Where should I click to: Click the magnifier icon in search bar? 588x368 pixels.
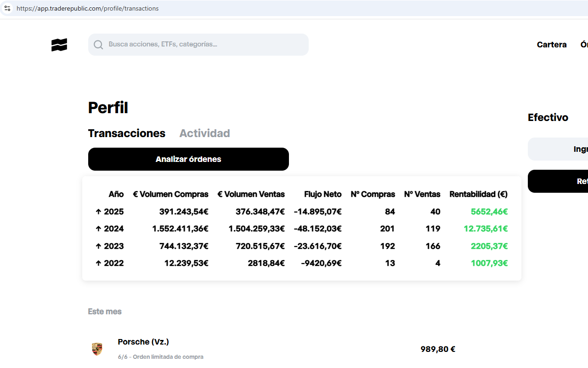[98, 45]
